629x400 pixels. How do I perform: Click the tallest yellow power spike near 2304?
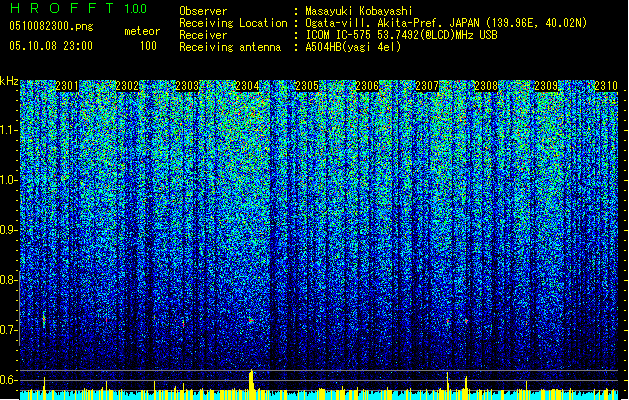(252, 380)
